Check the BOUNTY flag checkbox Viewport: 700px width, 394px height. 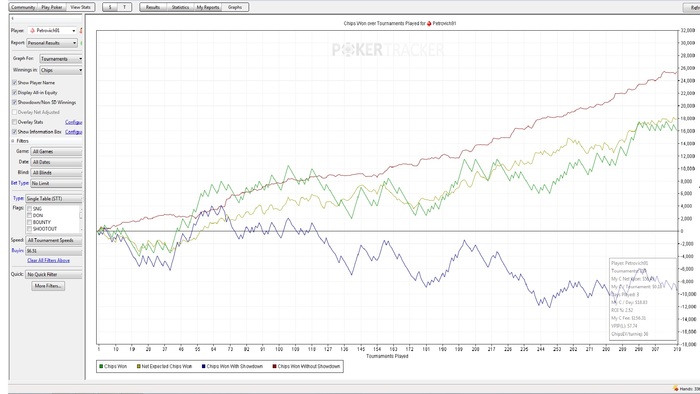point(29,222)
